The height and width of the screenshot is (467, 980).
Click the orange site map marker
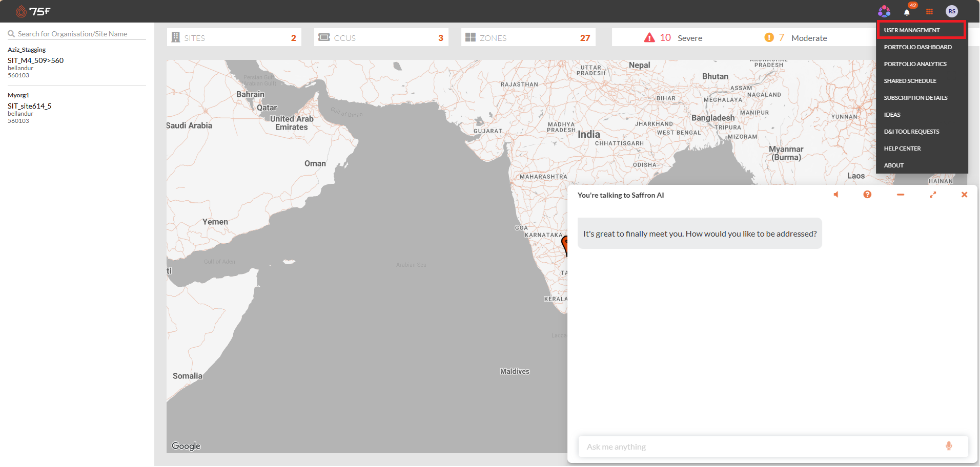565,245
